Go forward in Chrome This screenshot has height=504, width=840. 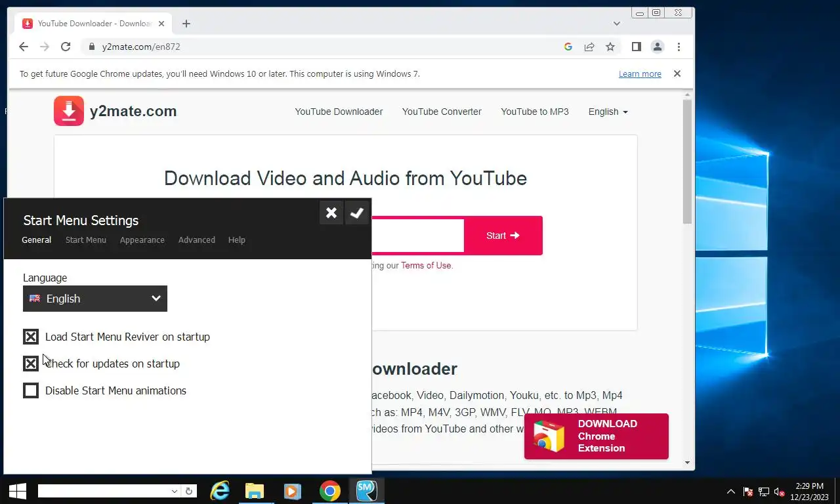pyautogui.click(x=45, y=47)
